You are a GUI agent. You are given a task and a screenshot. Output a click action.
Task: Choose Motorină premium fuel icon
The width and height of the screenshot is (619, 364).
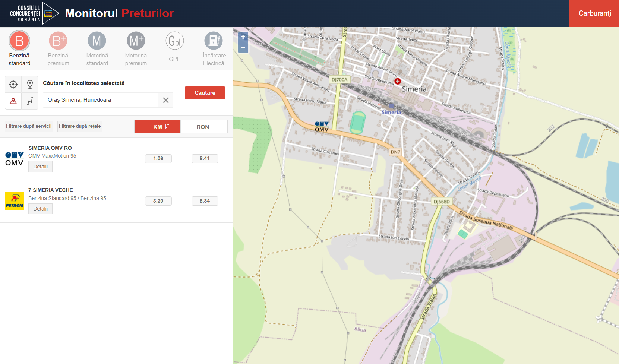point(136,41)
